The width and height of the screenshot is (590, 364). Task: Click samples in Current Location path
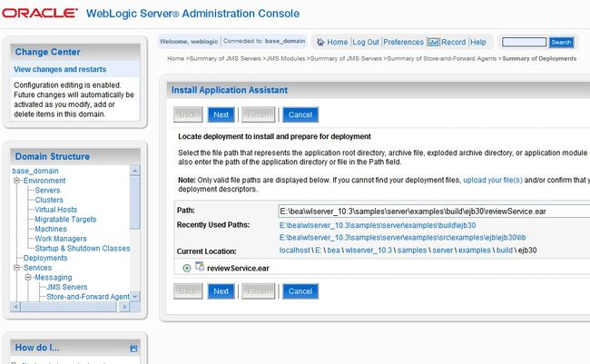coord(412,251)
